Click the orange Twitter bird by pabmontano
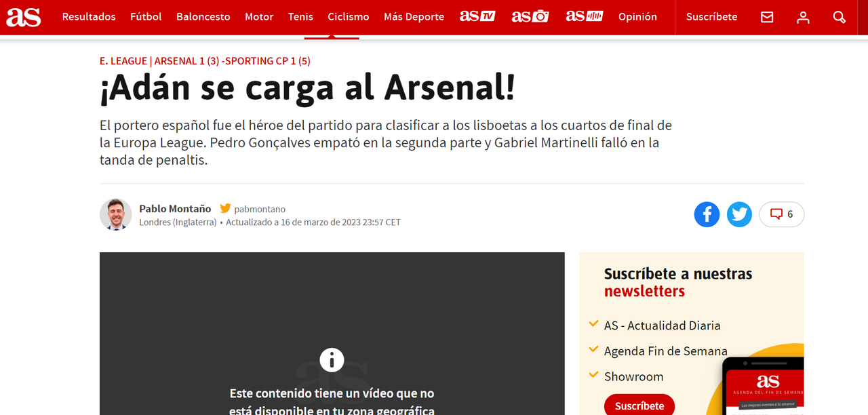 [x=225, y=209]
